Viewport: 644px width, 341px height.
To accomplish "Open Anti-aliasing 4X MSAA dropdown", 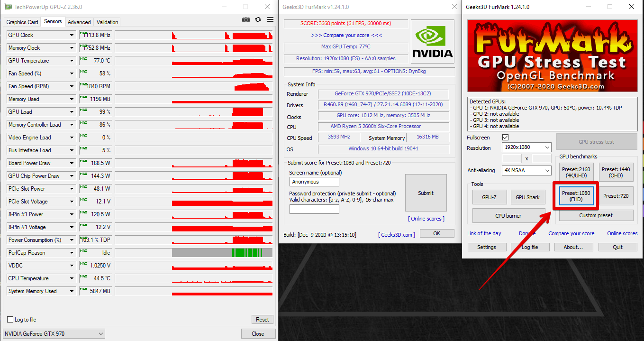I will point(526,170).
